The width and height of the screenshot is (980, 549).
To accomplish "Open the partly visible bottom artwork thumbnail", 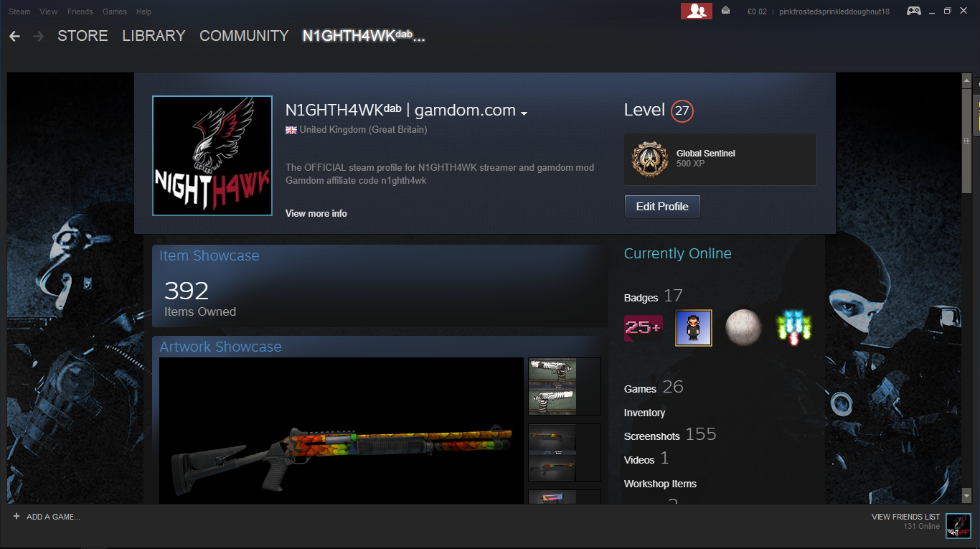I will pos(564,497).
